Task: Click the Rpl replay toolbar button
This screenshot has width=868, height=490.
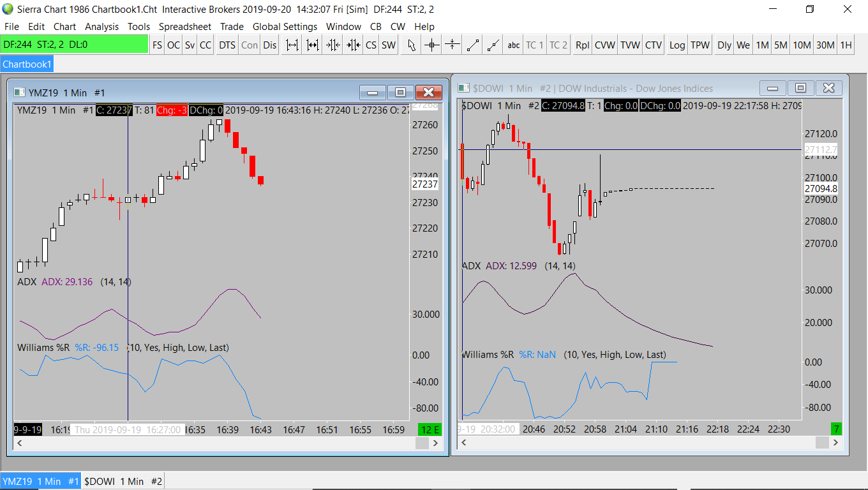Action: pyautogui.click(x=582, y=45)
